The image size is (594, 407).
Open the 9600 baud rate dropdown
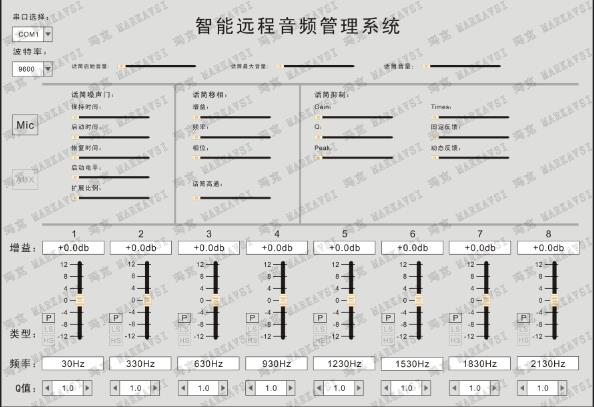[48, 69]
